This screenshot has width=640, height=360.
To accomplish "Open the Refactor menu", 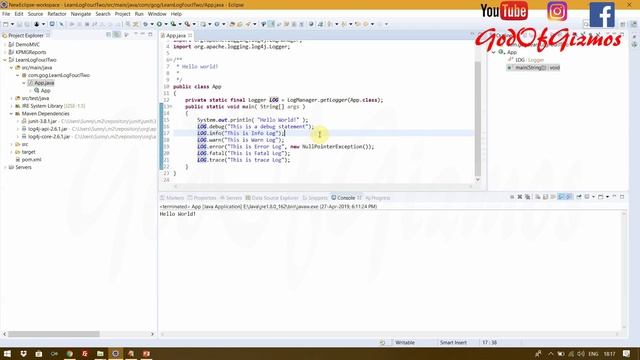I will pyautogui.click(x=57, y=14).
